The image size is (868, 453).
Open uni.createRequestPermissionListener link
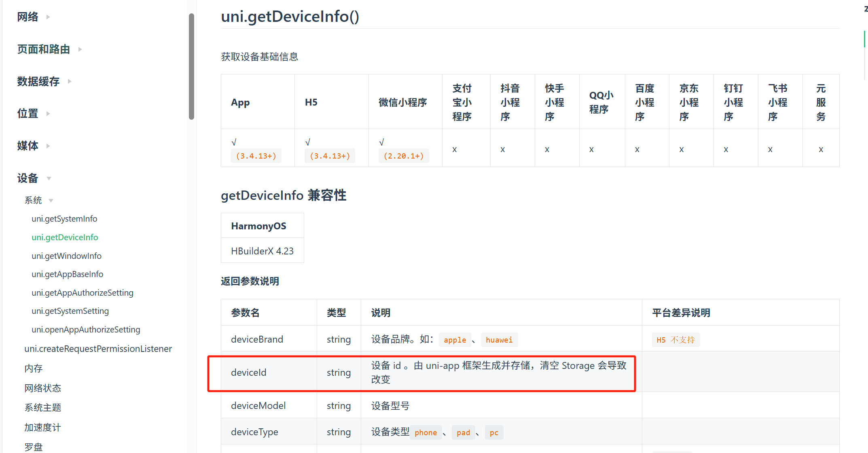coord(98,349)
